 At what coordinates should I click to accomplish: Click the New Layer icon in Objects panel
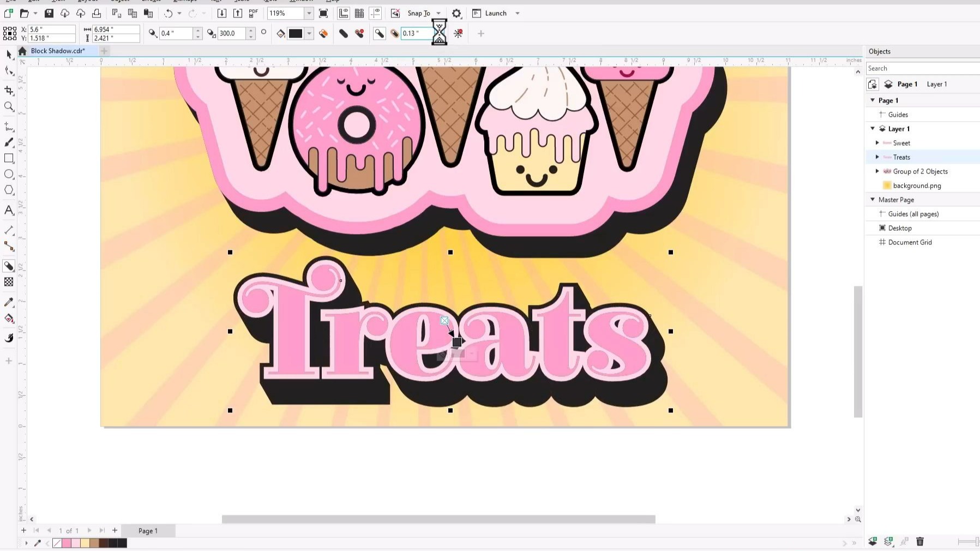873,541
